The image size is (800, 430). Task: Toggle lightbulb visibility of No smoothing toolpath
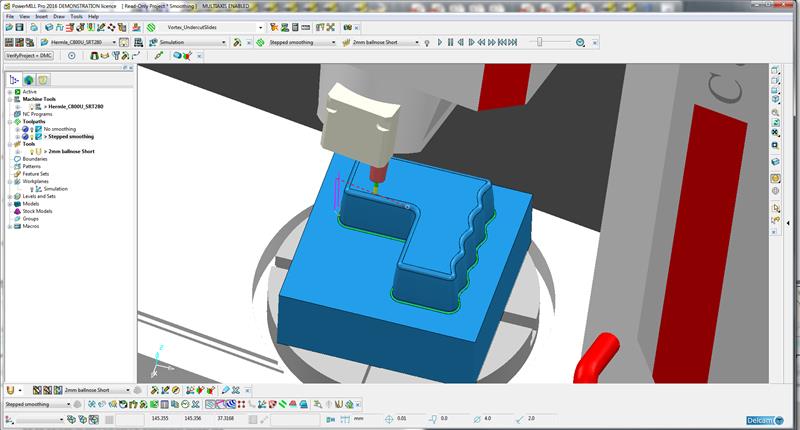click(x=32, y=130)
